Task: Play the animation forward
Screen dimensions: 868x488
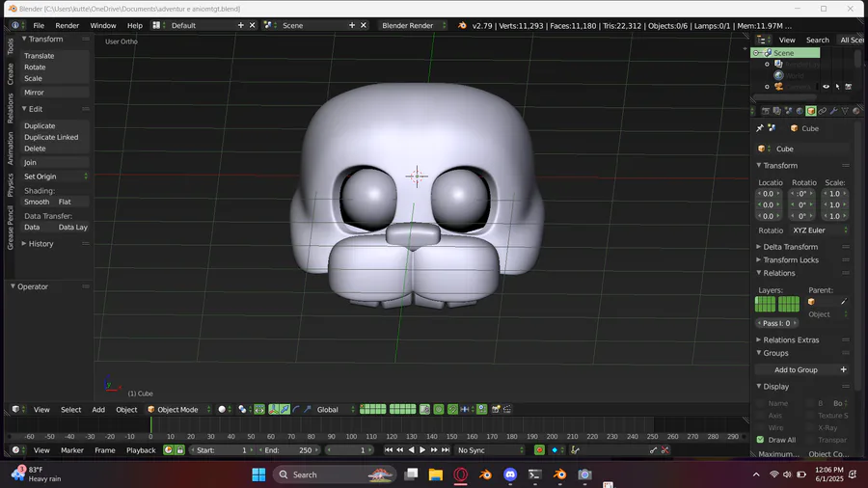Action: [x=422, y=449]
